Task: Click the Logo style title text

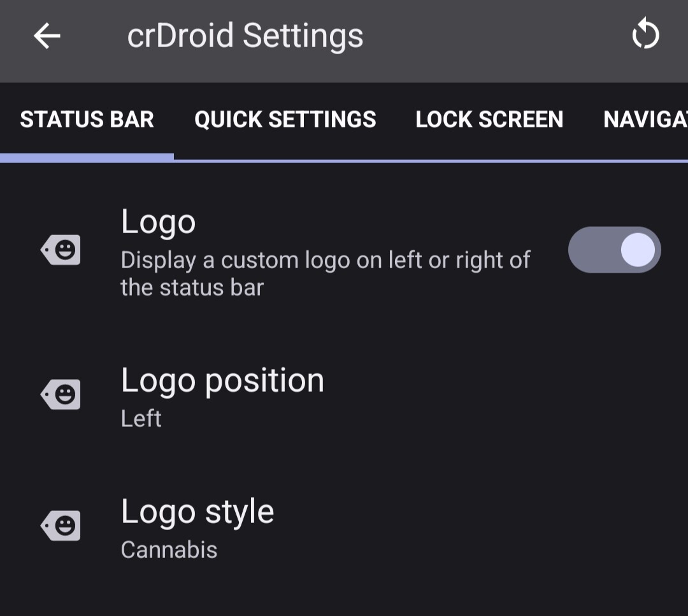Action: click(x=197, y=512)
